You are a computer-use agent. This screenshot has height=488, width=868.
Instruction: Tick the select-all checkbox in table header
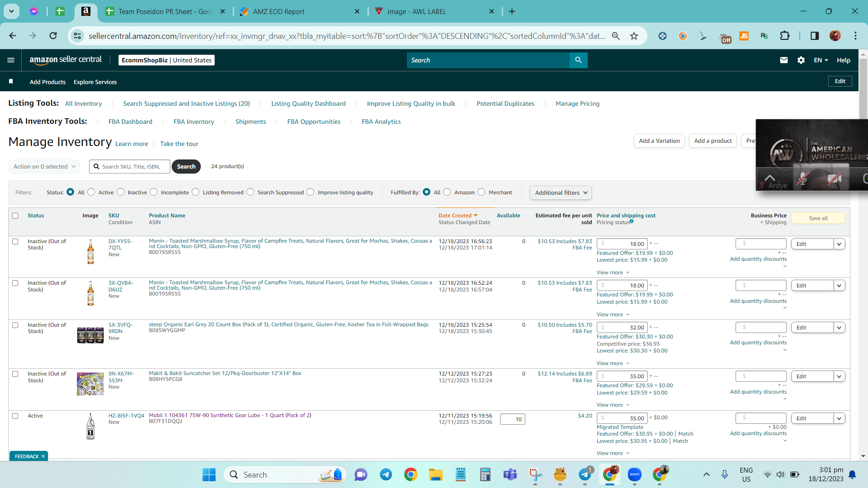(x=15, y=216)
